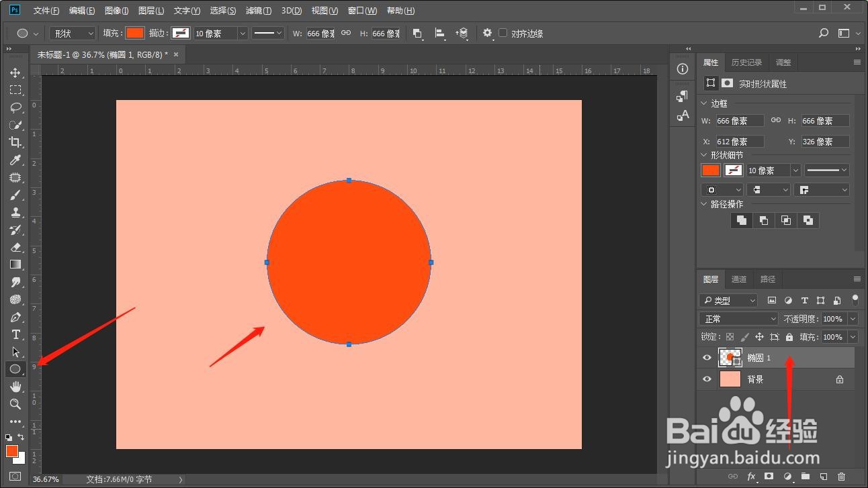
Task: Select the Zoom tool
Action: [x=15, y=404]
